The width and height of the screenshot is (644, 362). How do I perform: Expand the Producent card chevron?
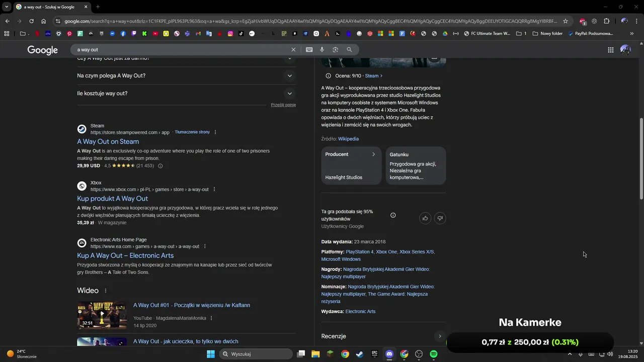point(373,154)
